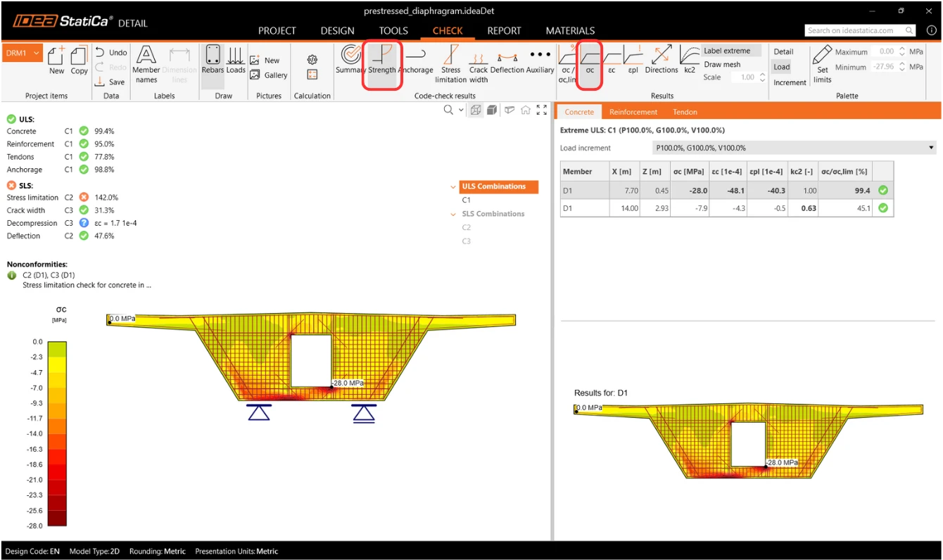Add a New picture
Image resolution: width=943 pixels, height=560 pixels.
265,61
